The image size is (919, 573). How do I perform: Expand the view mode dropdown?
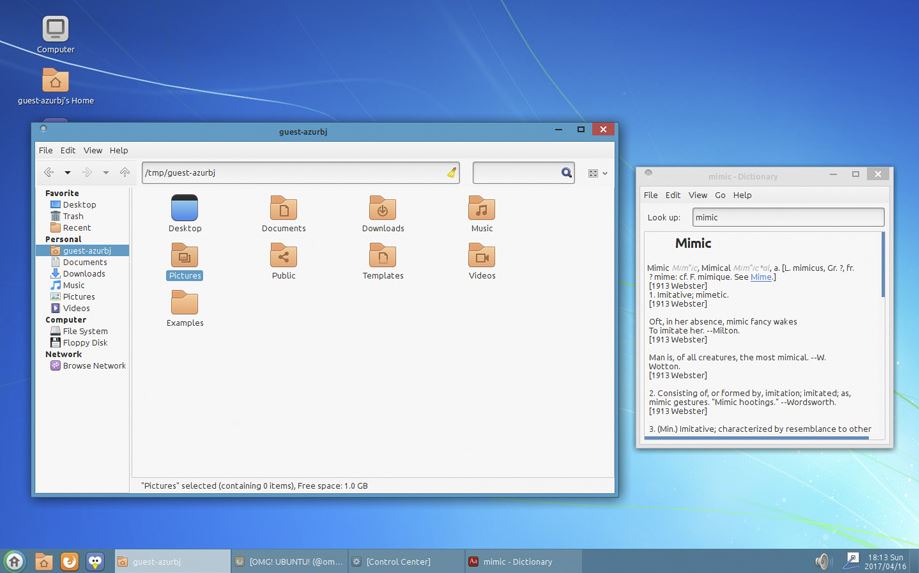(598, 173)
